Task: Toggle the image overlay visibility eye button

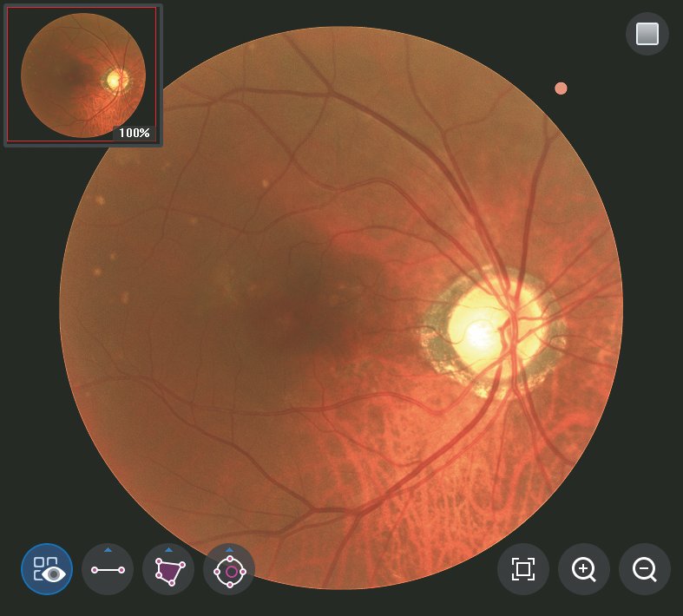Action: (x=47, y=569)
